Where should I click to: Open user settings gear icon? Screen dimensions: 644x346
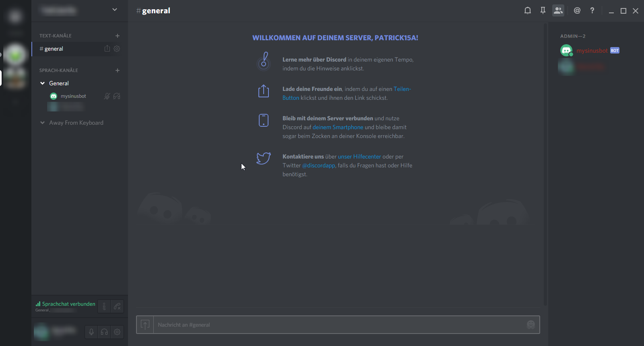117,332
